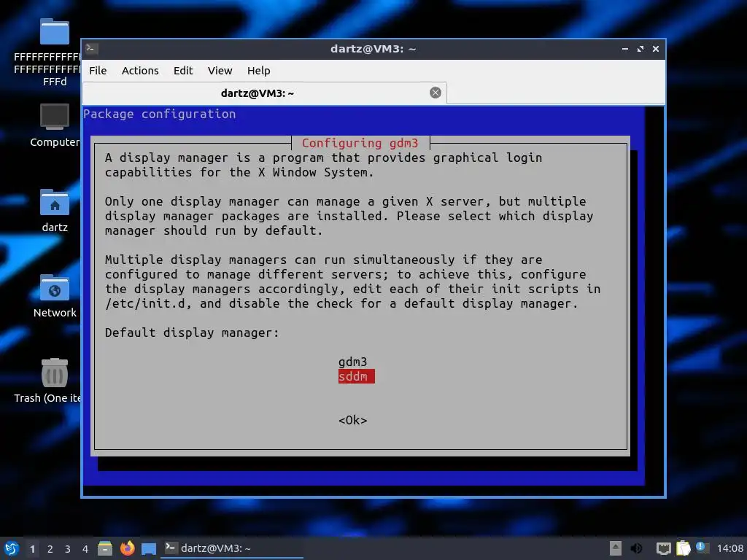
Task: Click the taskbar clock showing 14:08
Action: point(729,548)
